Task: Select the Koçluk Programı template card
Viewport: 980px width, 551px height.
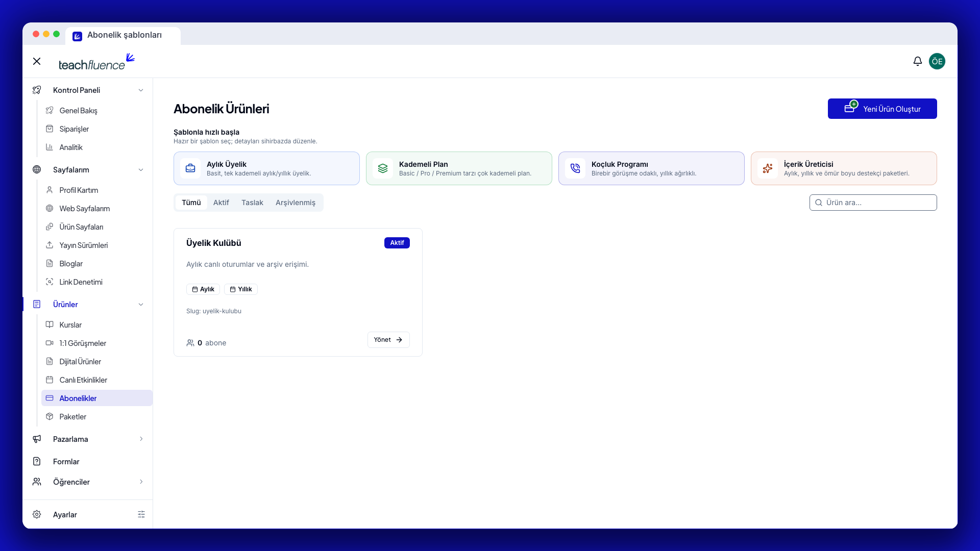Action: tap(651, 168)
